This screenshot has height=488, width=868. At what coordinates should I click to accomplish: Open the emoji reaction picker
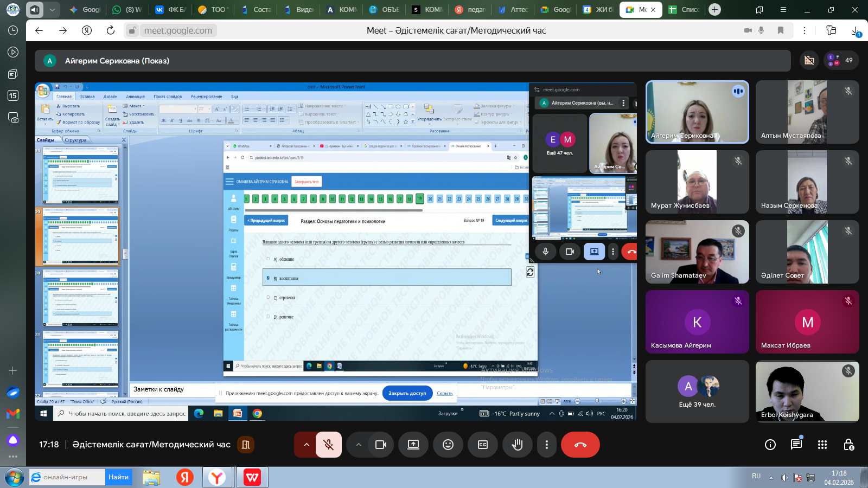[x=448, y=445]
